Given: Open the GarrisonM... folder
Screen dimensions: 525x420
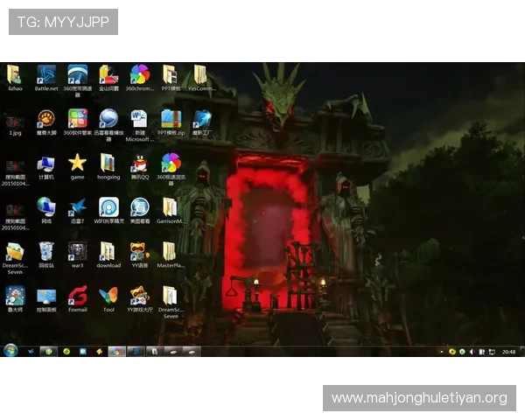Looking at the screenshot, I should (x=171, y=207).
